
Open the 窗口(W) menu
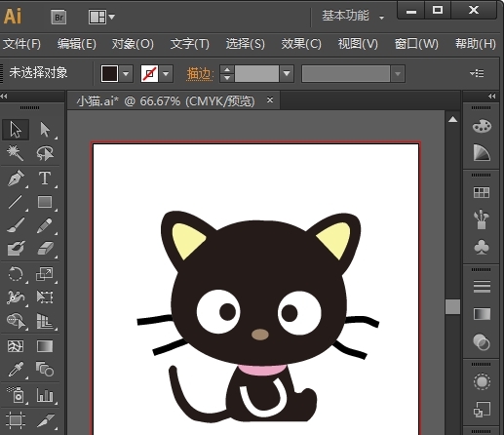416,44
